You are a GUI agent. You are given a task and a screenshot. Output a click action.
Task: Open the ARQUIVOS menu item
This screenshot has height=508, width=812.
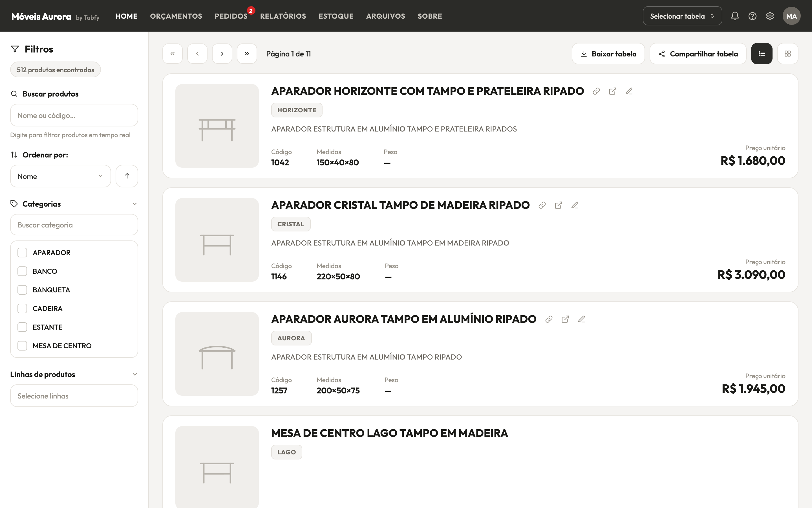click(x=385, y=16)
